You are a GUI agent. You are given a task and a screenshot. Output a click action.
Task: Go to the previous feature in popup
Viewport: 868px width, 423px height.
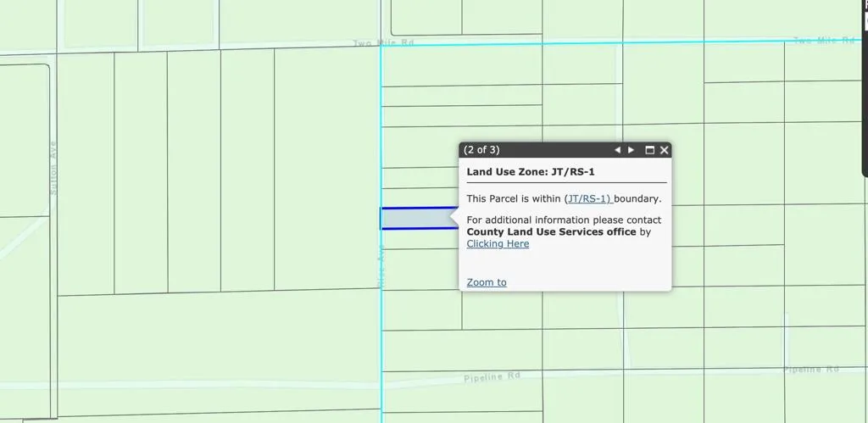click(x=617, y=150)
